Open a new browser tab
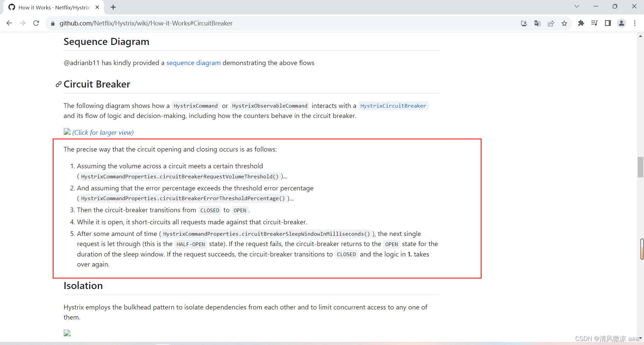644x345 pixels. (x=113, y=7)
